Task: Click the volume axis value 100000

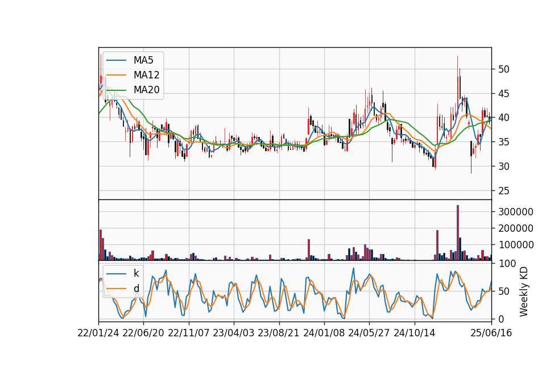Action: (516, 245)
